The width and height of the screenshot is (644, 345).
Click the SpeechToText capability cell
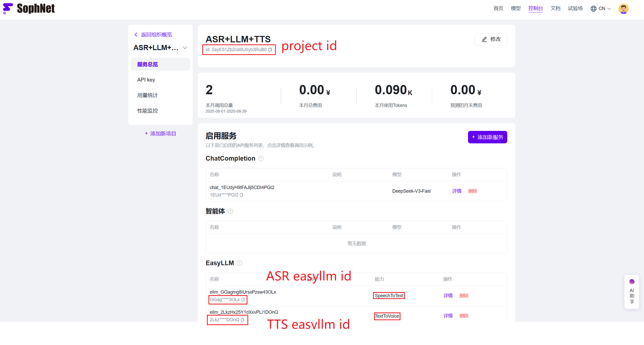pyautogui.click(x=389, y=296)
